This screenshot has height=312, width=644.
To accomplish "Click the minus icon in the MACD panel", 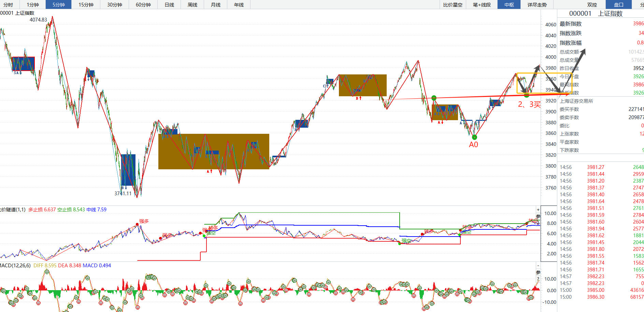I will point(538,266).
